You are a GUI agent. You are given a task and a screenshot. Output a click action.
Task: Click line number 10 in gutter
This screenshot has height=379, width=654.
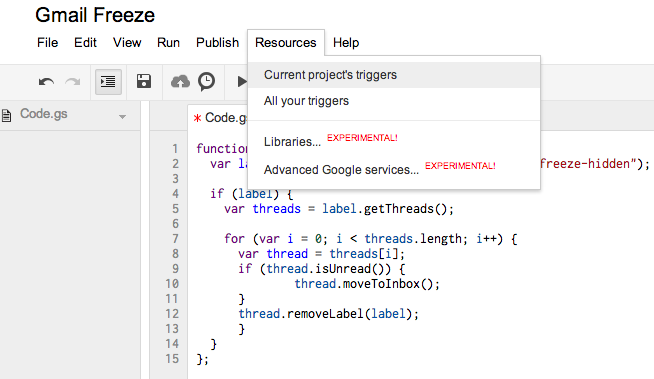[172, 284]
